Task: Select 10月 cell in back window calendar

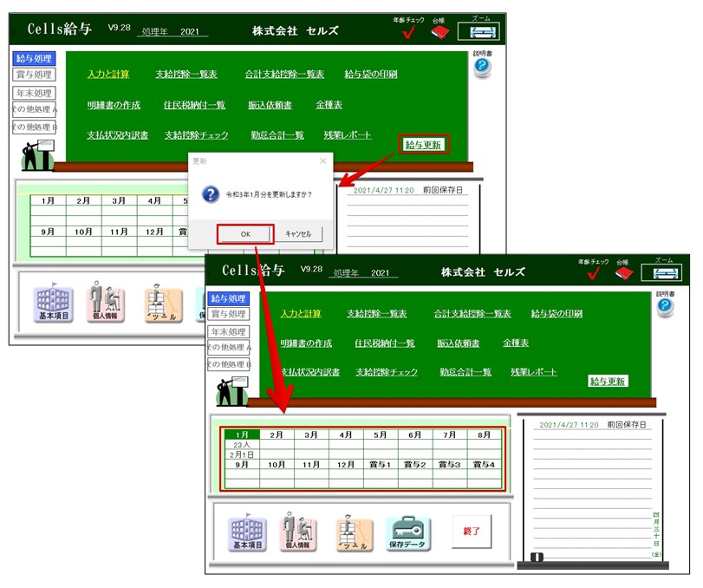Action: (83, 232)
